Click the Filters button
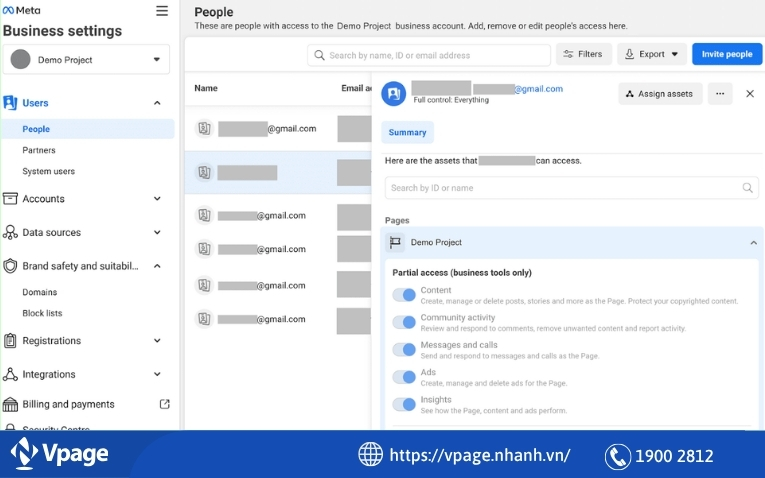 pos(584,54)
